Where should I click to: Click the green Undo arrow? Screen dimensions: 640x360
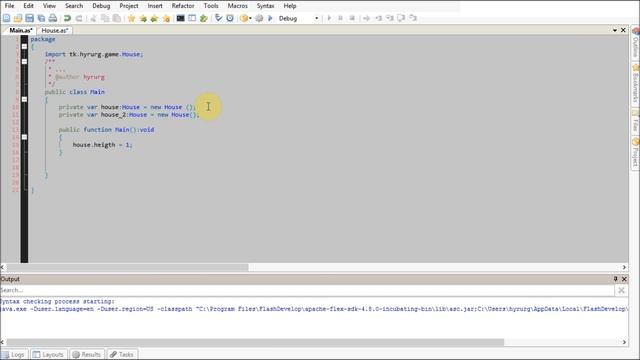pyautogui.click(x=67, y=18)
